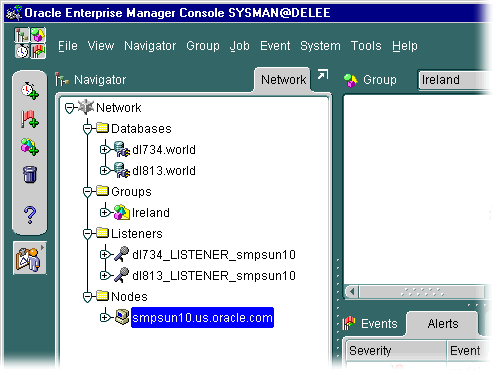Viewport: 498px width, 375px height.
Task: Open the View menu
Action: tap(101, 46)
